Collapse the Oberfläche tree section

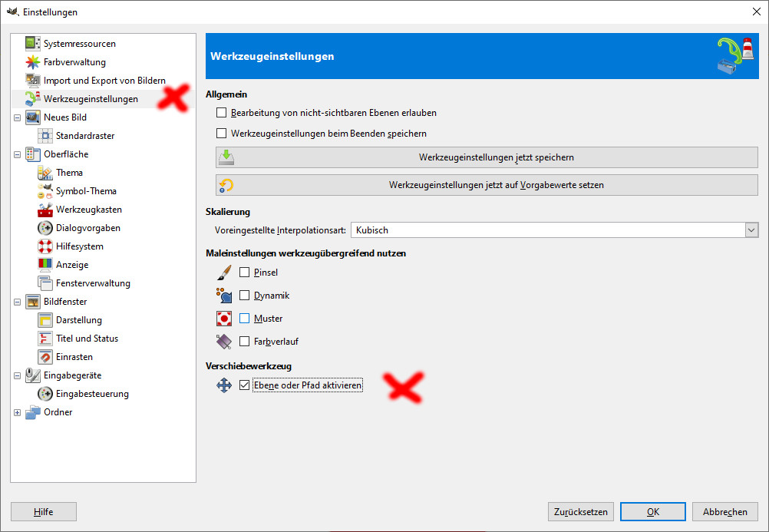(17, 154)
